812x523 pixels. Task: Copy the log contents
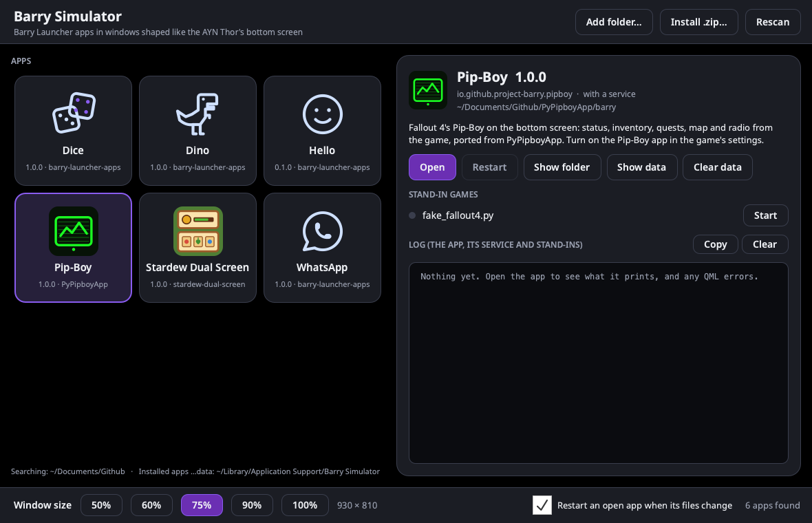click(715, 244)
